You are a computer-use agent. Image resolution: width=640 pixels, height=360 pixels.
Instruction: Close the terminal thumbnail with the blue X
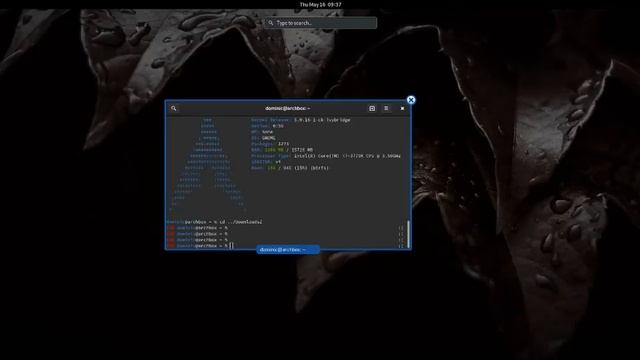coord(411,100)
